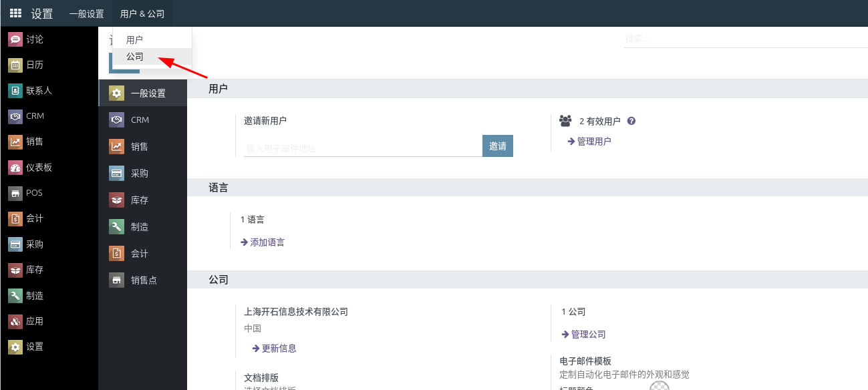Screen dimensions: 868x390
Task: Open the 应用 apps icon in the black sidebar
Action: click(15, 321)
